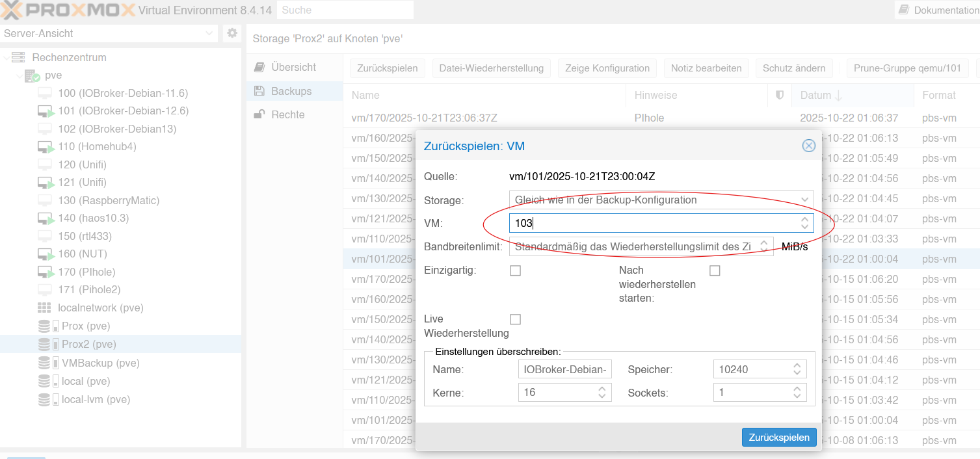
Task: Open the Storage dropdown in dialog
Action: click(806, 200)
